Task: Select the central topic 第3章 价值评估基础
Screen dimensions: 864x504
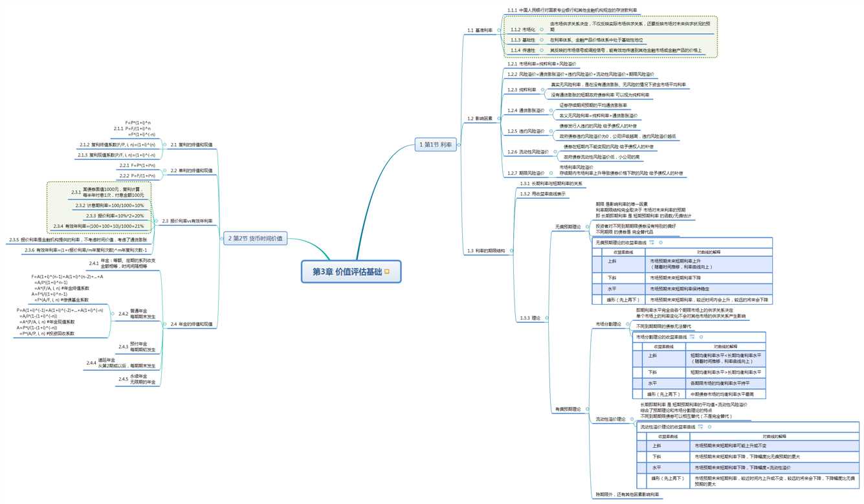Action: pos(351,272)
